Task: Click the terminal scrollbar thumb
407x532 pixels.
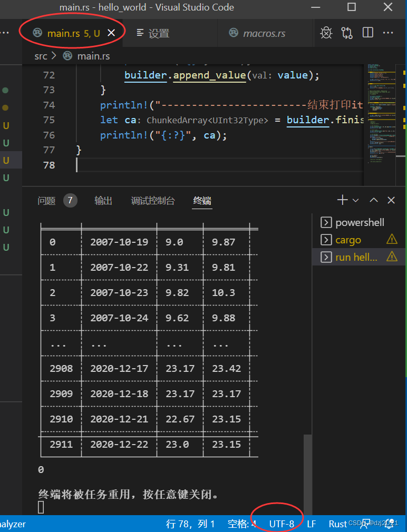Action: 307,474
